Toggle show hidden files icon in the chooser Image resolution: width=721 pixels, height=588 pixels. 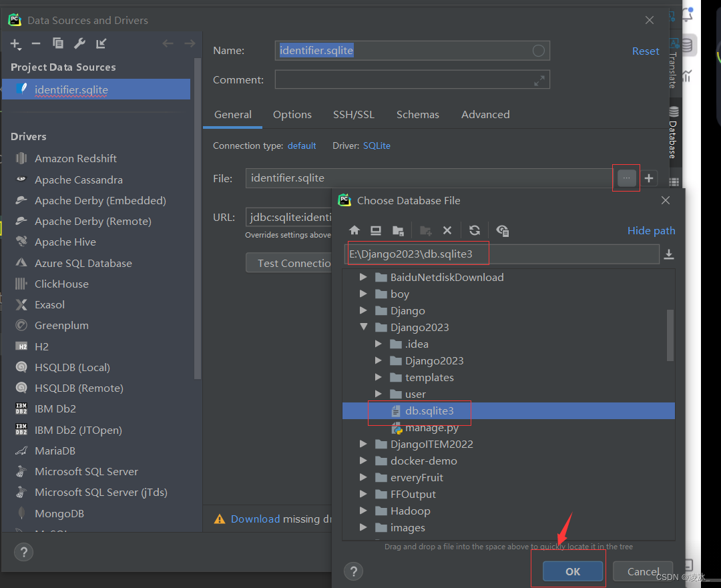[x=502, y=230]
